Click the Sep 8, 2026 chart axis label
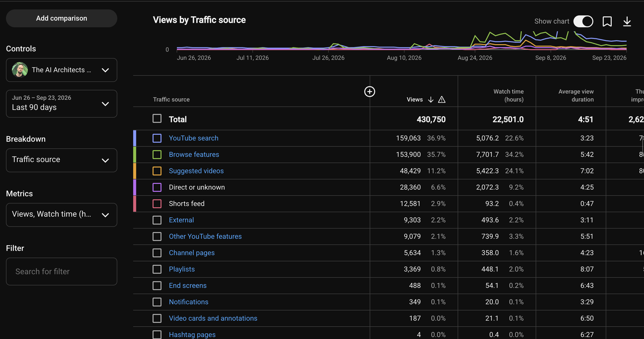This screenshot has width=644, height=339. click(551, 58)
